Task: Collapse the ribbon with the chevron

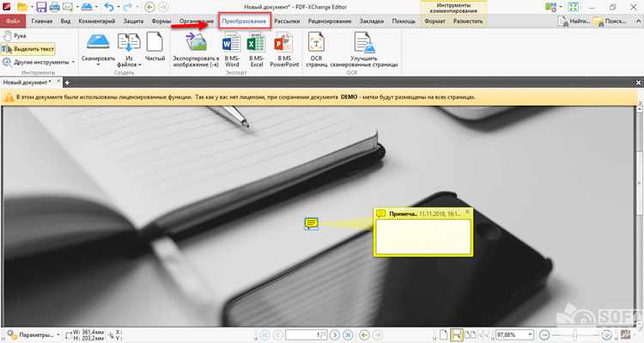Action: point(638,21)
